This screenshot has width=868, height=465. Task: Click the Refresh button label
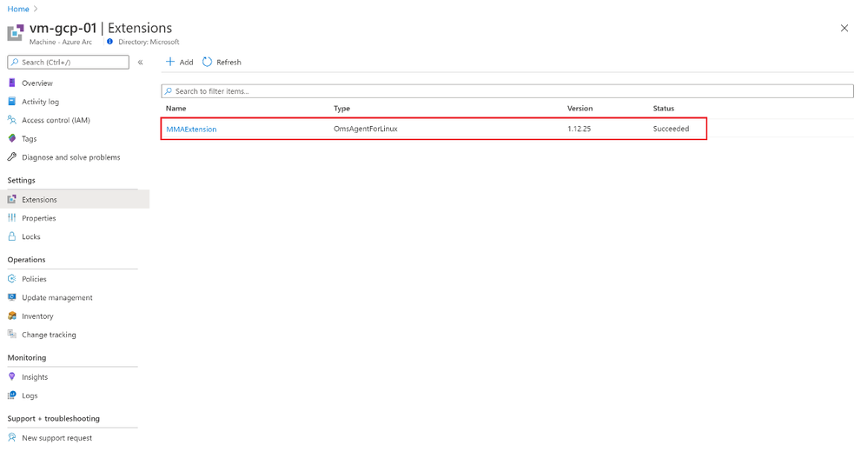click(x=229, y=62)
